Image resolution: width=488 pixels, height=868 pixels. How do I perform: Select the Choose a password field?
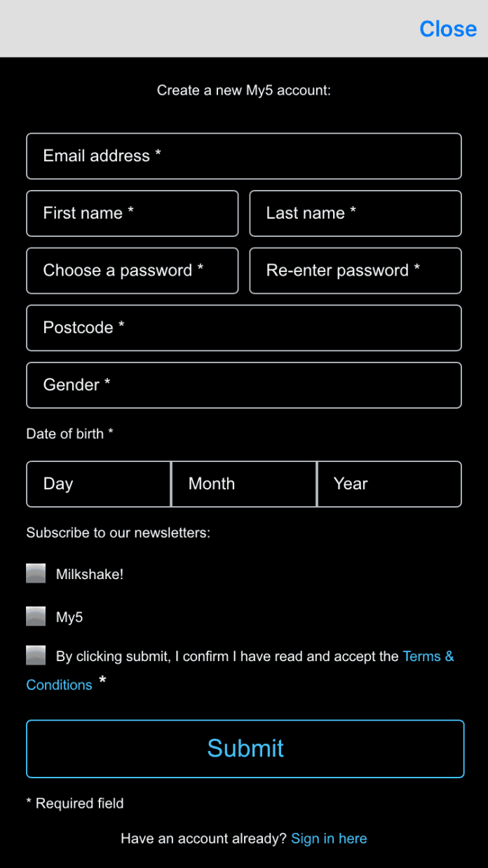point(133,271)
